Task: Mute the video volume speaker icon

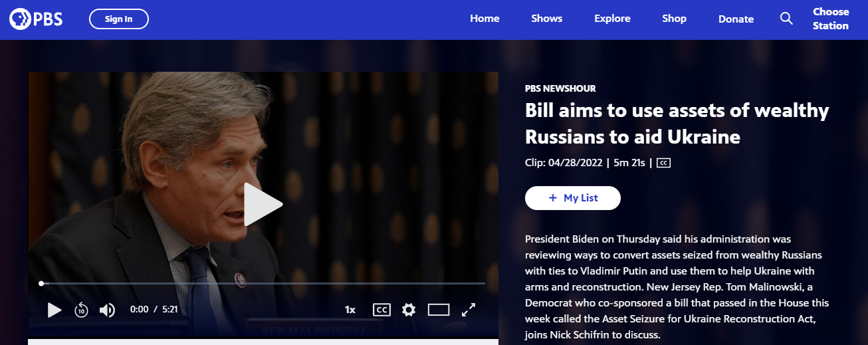Action: [x=107, y=310]
